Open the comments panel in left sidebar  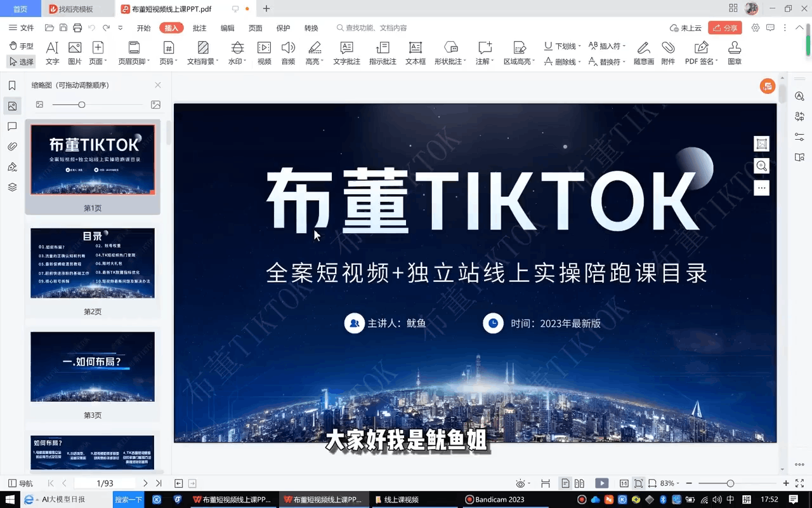coord(12,126)
